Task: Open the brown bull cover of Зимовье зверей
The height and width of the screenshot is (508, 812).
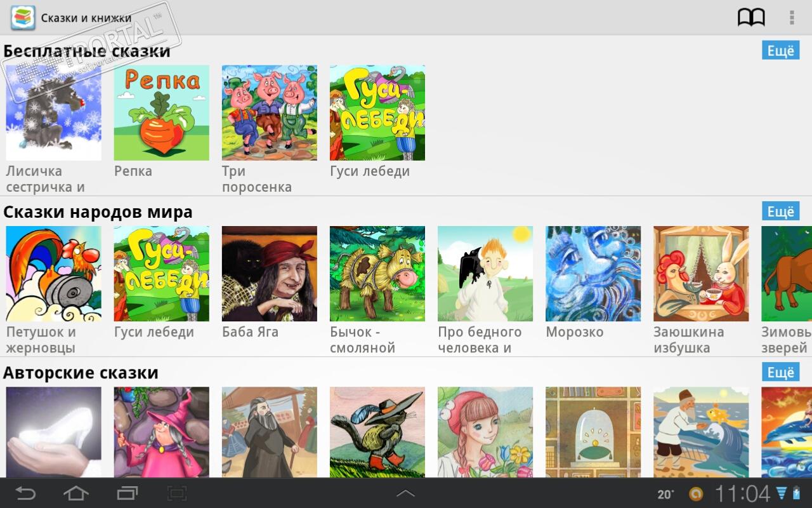Action: click(x=787, y=274)
